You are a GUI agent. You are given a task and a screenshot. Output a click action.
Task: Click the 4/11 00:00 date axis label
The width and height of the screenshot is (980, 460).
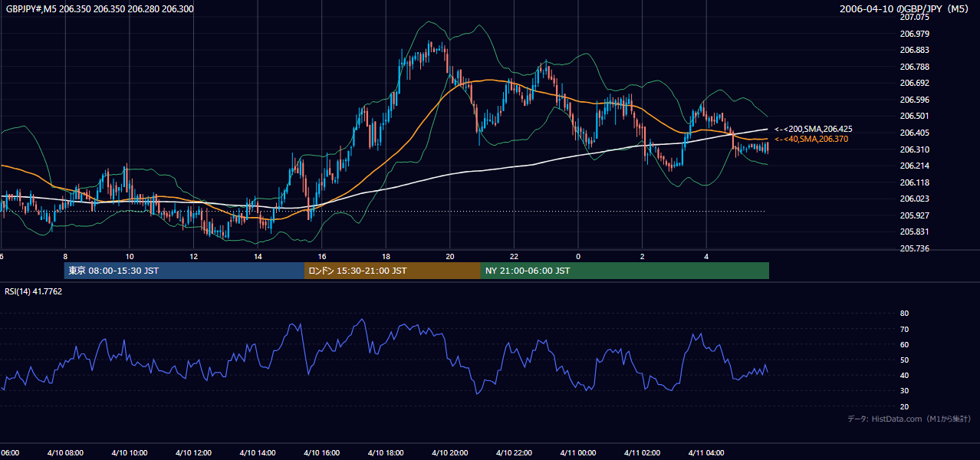[578, 453]
